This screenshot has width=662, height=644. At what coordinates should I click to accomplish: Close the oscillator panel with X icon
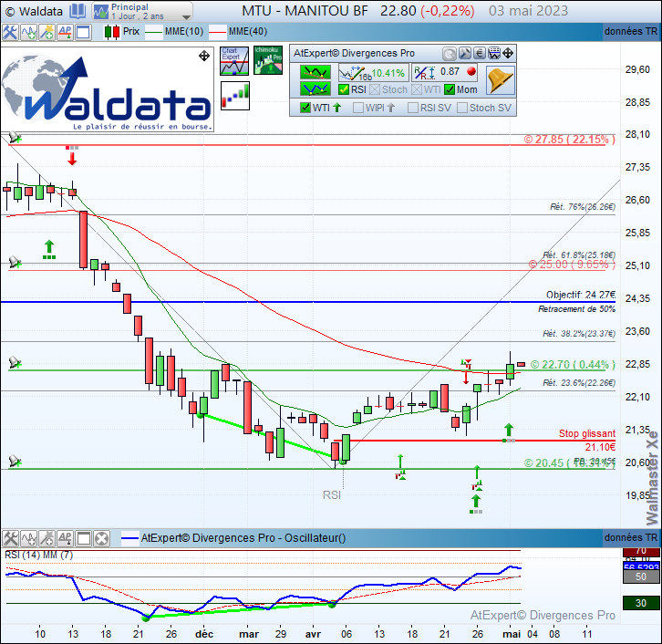point(102,539)
